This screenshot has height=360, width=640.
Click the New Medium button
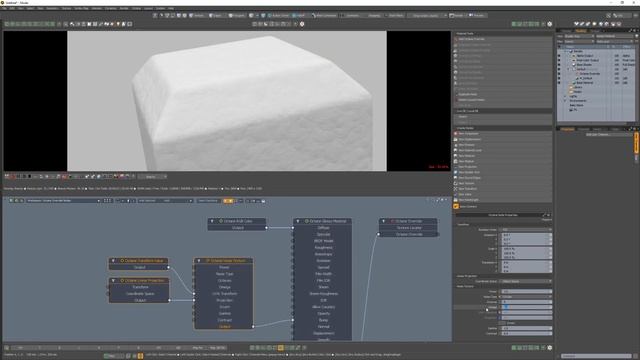[503, 156]
